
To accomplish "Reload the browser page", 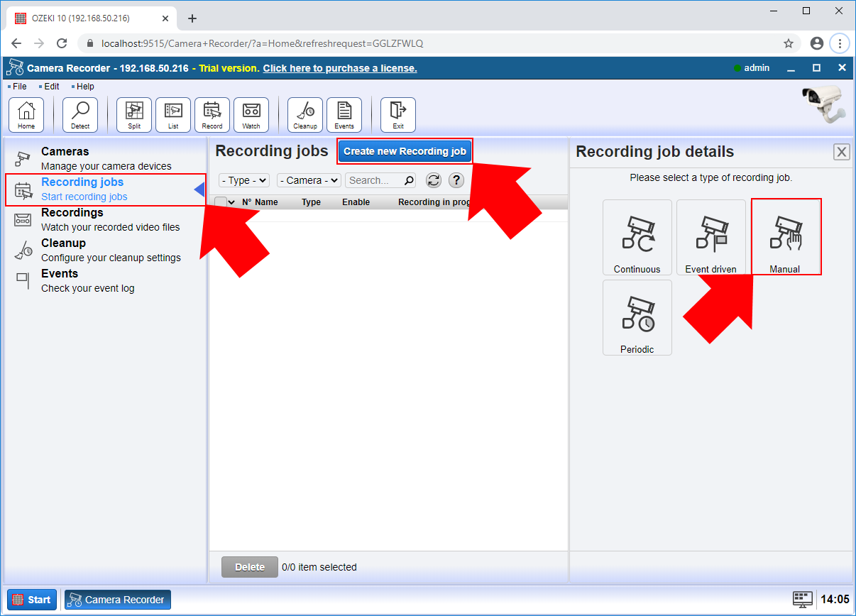I will pyautogui.click(x=62, y=43).
